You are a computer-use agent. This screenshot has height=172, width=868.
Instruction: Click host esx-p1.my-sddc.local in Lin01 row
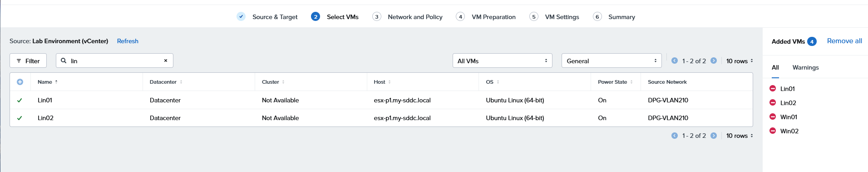402,100
